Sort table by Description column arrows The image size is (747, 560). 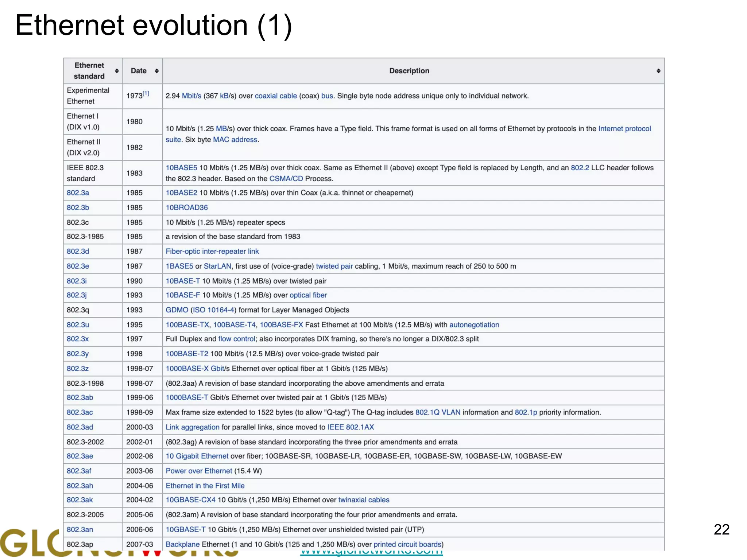tap(658, 71)
